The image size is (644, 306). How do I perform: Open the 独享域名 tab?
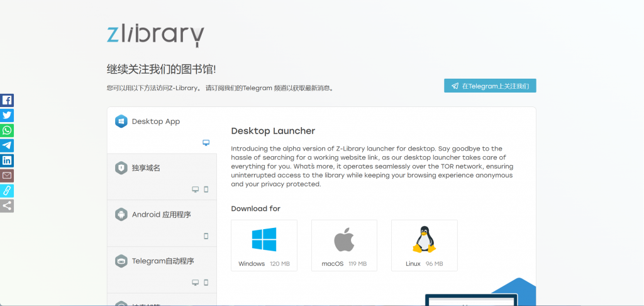[162, 177]
